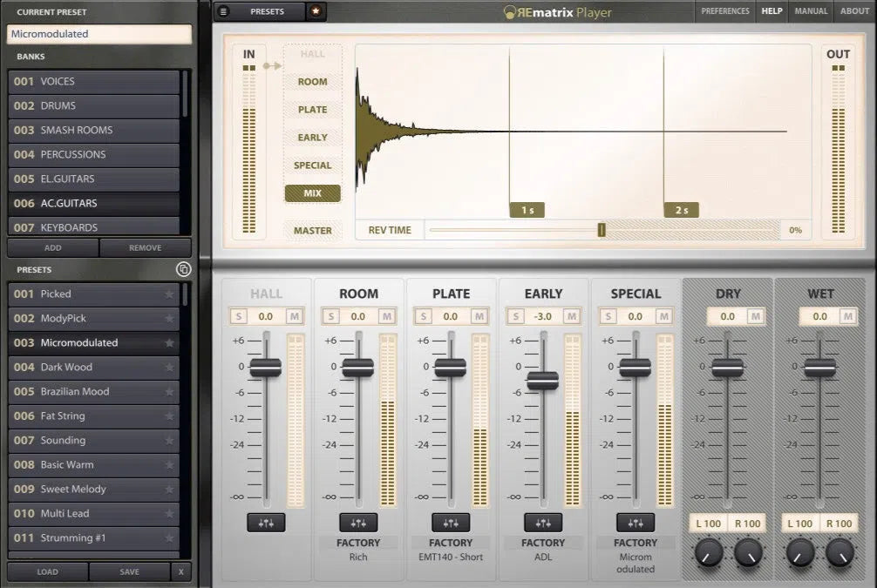Switch to the MASTER tab
Viewport: 877px width, 588px height.
[x=312, y=231]
